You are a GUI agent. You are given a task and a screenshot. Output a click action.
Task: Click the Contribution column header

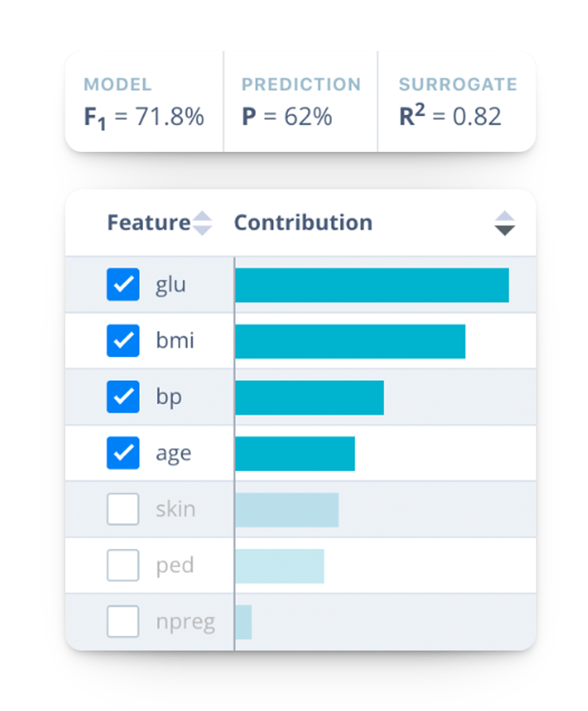pos(303,223)
